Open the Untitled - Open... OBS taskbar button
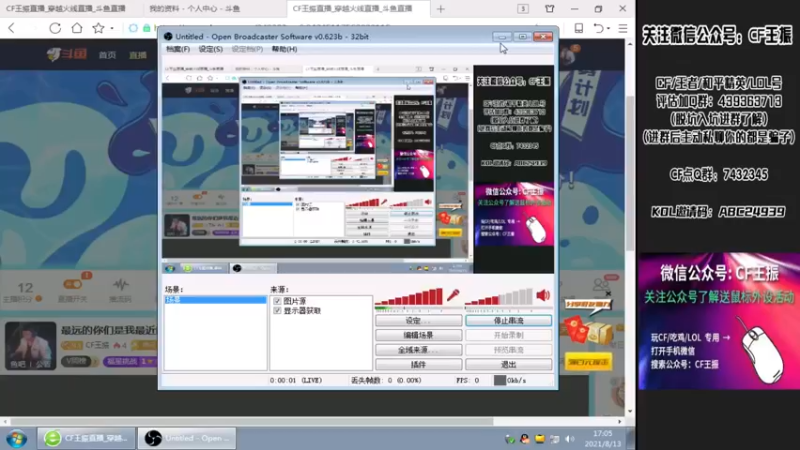 pyautogui.click(x=187, y=438)
